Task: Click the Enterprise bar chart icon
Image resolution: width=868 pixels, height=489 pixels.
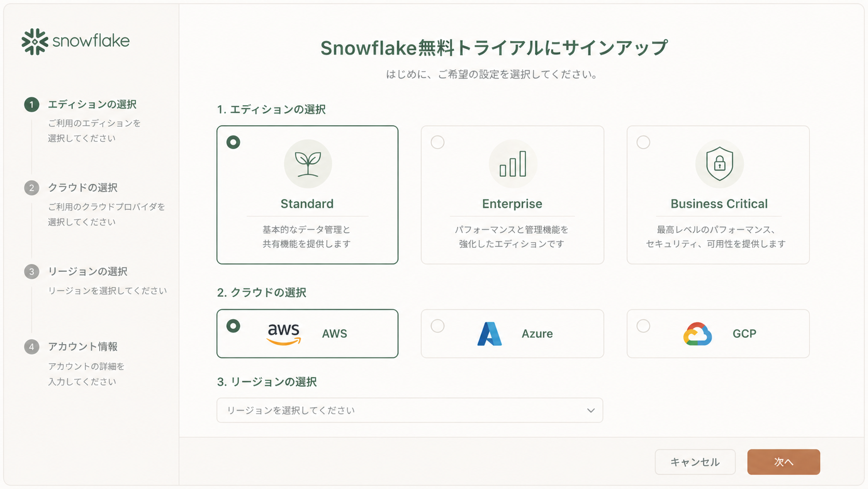Action: coord(512,164)
